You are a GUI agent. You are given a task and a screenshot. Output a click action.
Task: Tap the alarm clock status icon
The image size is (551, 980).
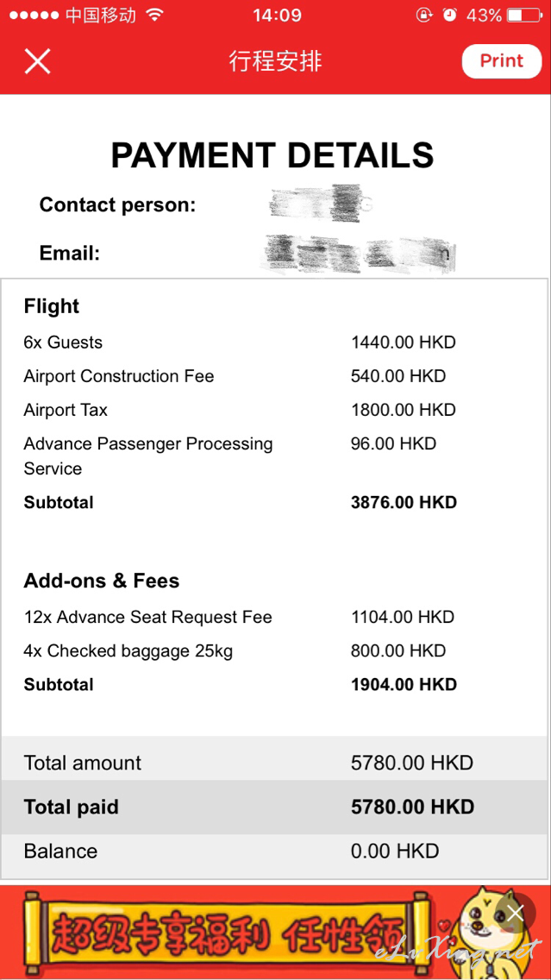click(450, 15)
